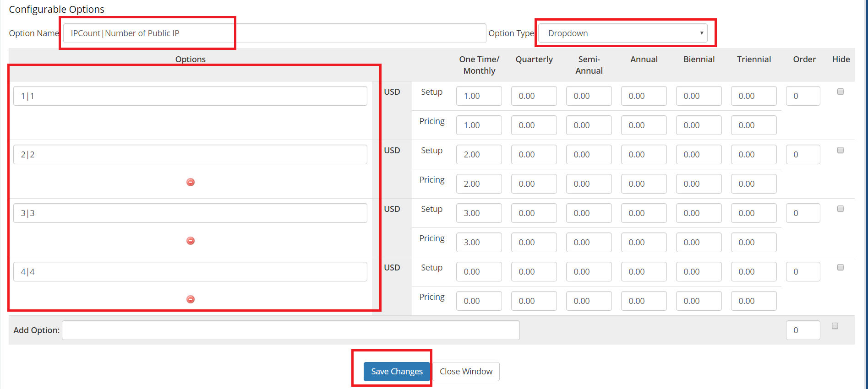Image resolution: width=868 pixels, height=389 pixels.
Task: Edit 4|4 Setup One Time/Monthly field
Action: [x=479, y=272]
